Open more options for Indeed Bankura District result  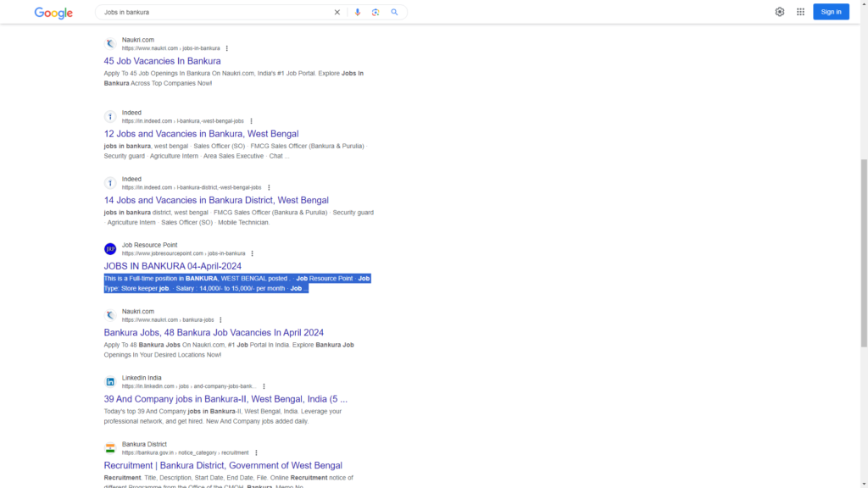(269, 187)
